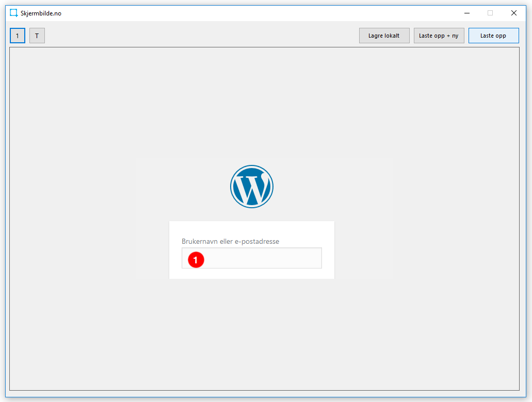Upload with the "Laste opp" button
Image resolution: width=532 pixels, height=402 pixels.
point(493,36)
